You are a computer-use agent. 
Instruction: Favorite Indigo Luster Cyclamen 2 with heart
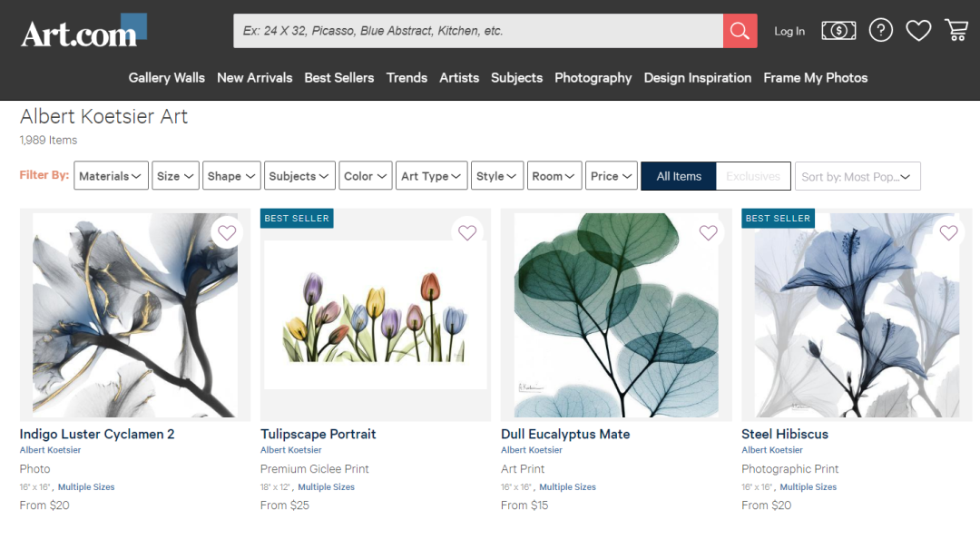227,232
